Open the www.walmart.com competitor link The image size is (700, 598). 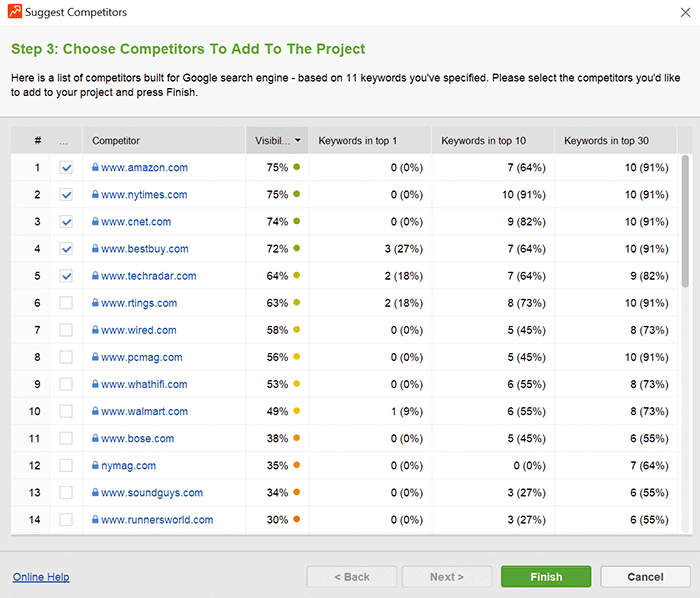144,411
